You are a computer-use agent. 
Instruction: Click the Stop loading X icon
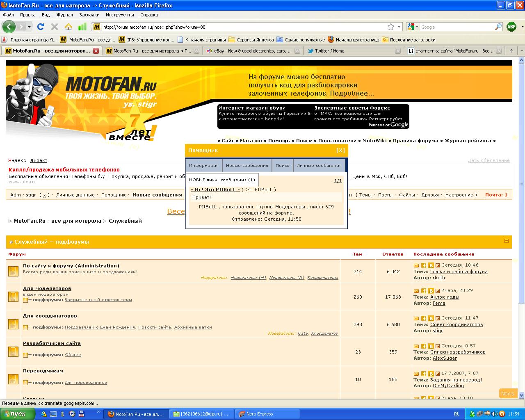54,27
